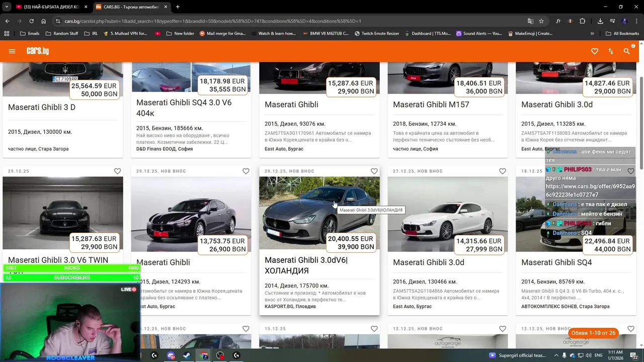Favorite the first 12.12.25 listing card
Viewport: 644px width, 362px height.
tap(503, 329)
